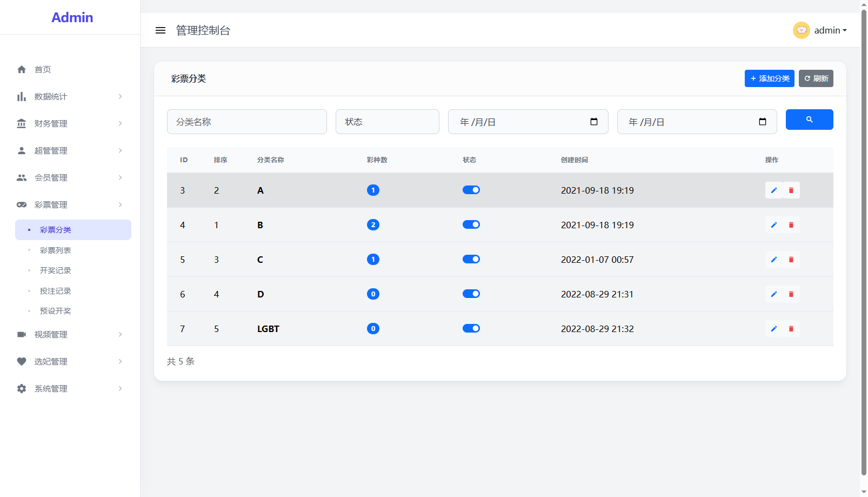The width and height of the screenshot is (868, 497).
Task: Click the admin avatar image
Action: 801,30
